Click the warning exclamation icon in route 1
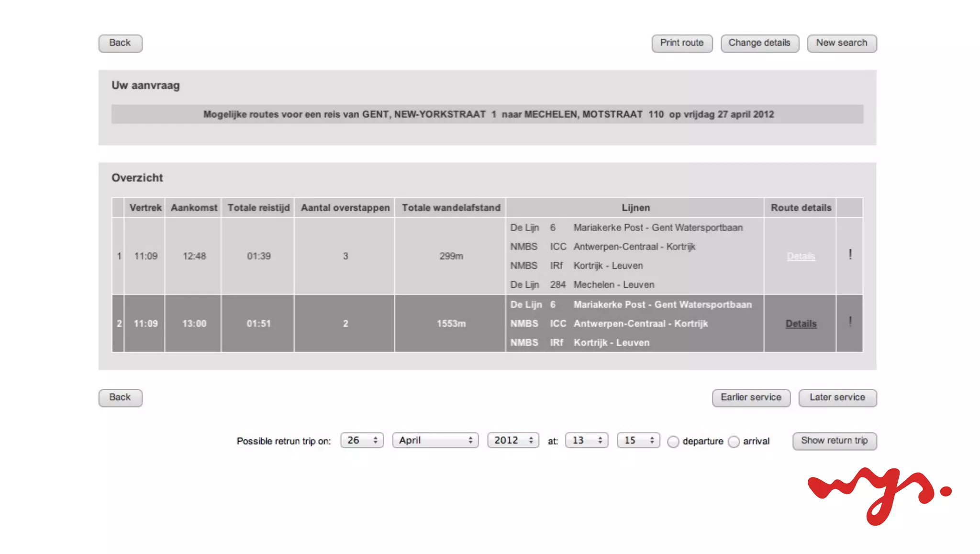This screenshot has height=554, width=980. pyautogui.click(x=850, y=254)
